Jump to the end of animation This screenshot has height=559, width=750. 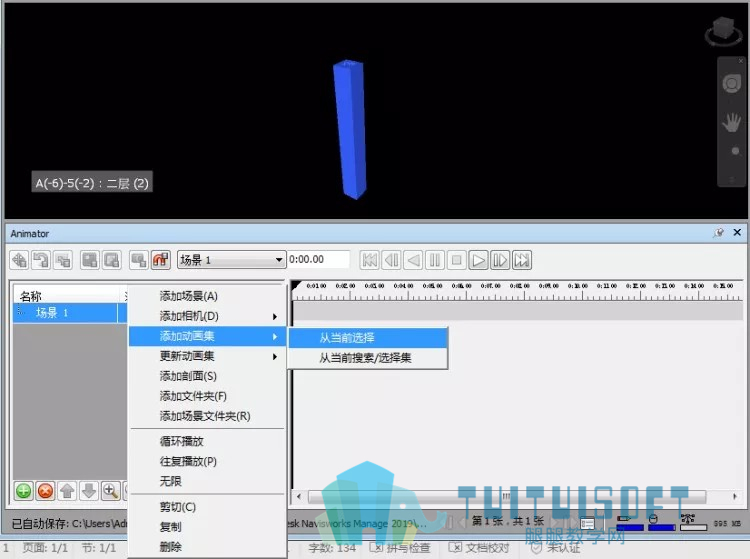tap(522, 260)
